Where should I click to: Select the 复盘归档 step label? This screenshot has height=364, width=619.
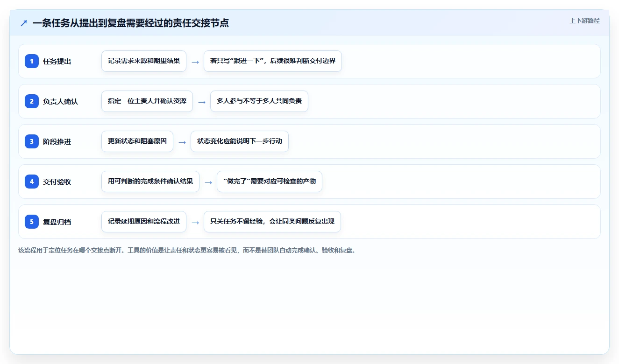pyautogui.click(x=57, y=222)
